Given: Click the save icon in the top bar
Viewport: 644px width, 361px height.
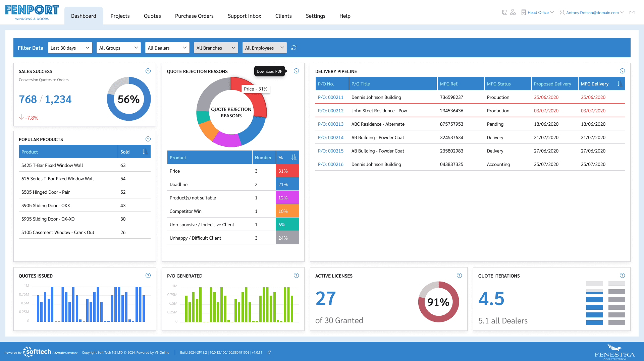Looking at the screenshot, I should click(x=504, y=12).
